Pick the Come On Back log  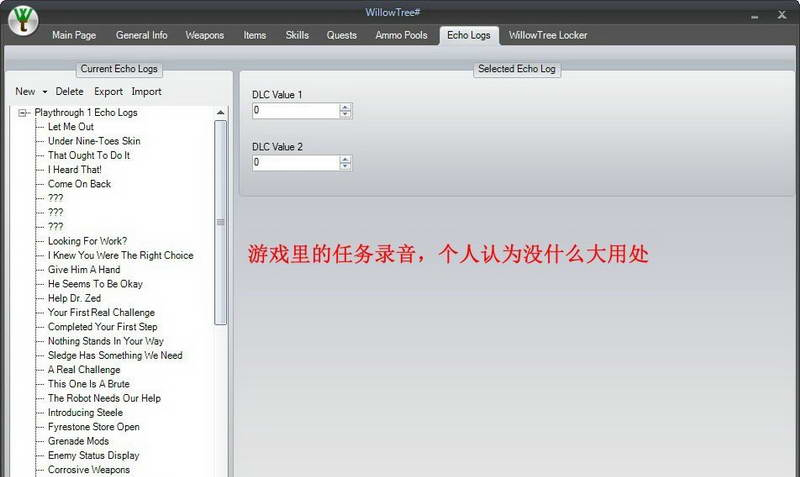[79, 184]
